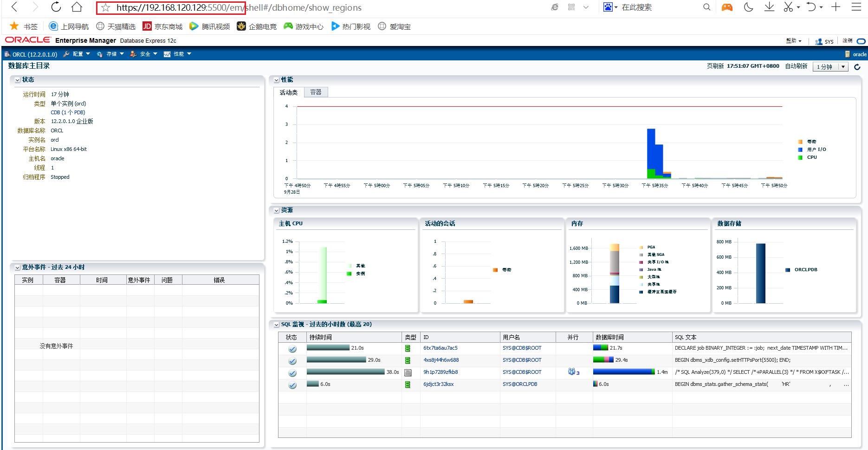
Task: Collapse the 性能 performance section
Action: 276,80
